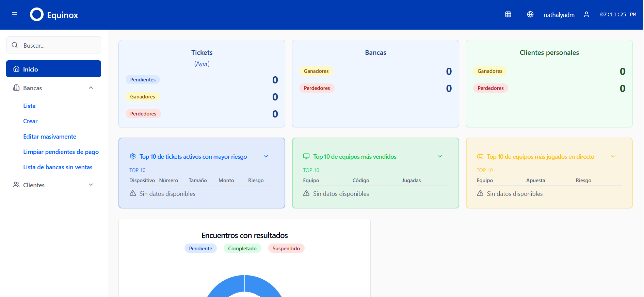This screenshot has height=297, width=644.
Task: Toggle Suspendido legend in Encuentros chart
Action: pos(286,248)
